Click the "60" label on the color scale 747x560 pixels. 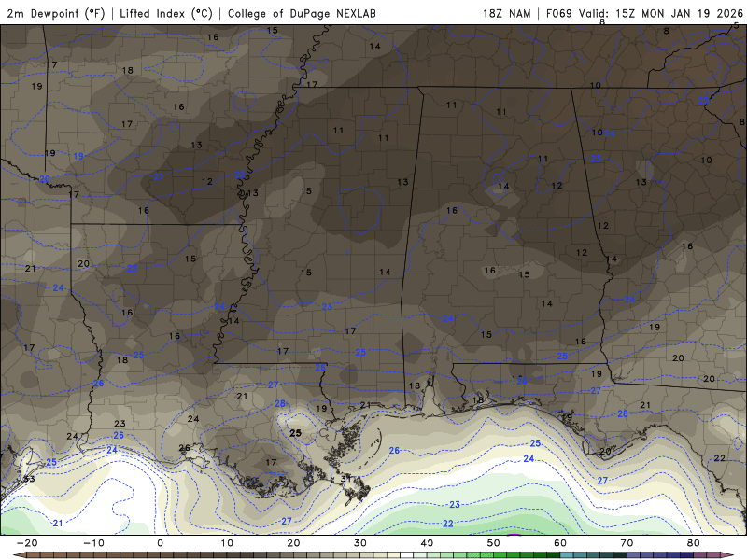pyautogui.click(x=560, y=543)
